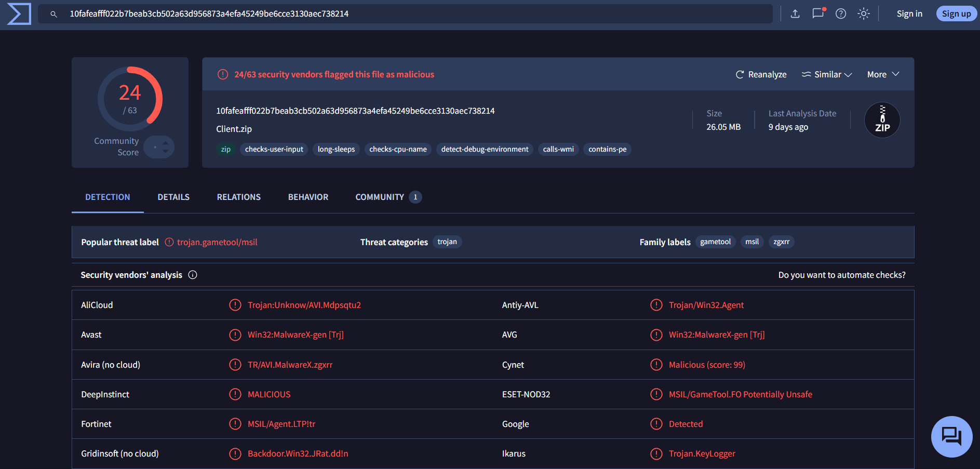Click the '9 days ago' analysis date

point(788,127)
